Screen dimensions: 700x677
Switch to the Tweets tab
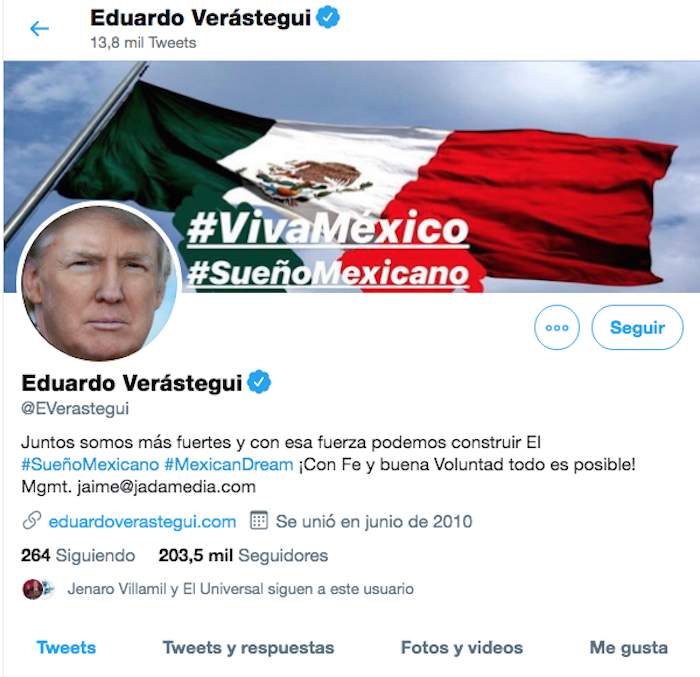point(66,647)
